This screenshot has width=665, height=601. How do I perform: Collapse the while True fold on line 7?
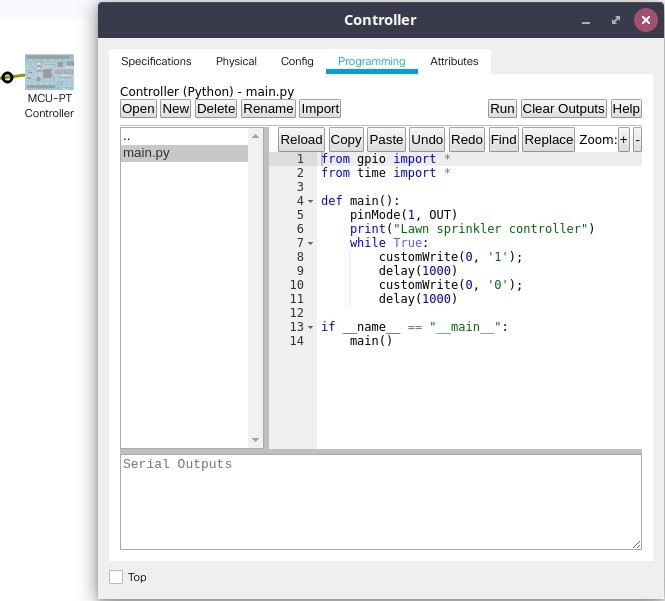coord(310,243)
